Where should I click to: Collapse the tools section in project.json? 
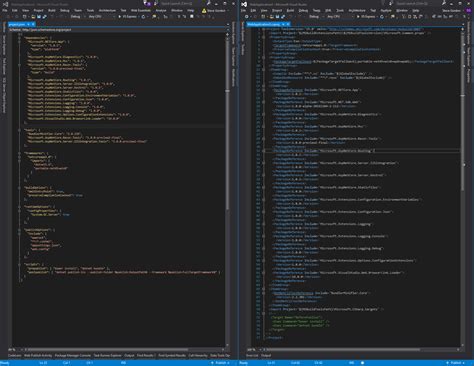[19, 130]
